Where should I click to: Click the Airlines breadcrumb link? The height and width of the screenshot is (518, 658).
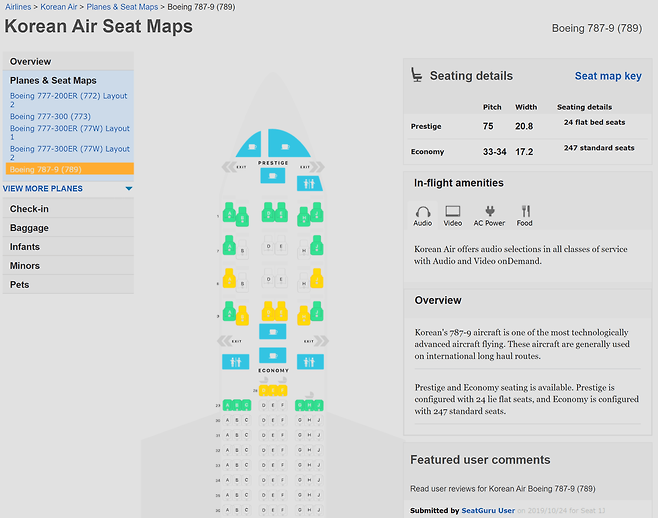18,7
